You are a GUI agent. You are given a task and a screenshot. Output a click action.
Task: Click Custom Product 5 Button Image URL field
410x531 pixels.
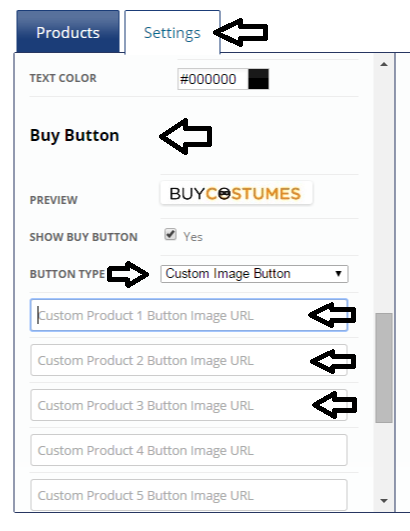point(189,495)
